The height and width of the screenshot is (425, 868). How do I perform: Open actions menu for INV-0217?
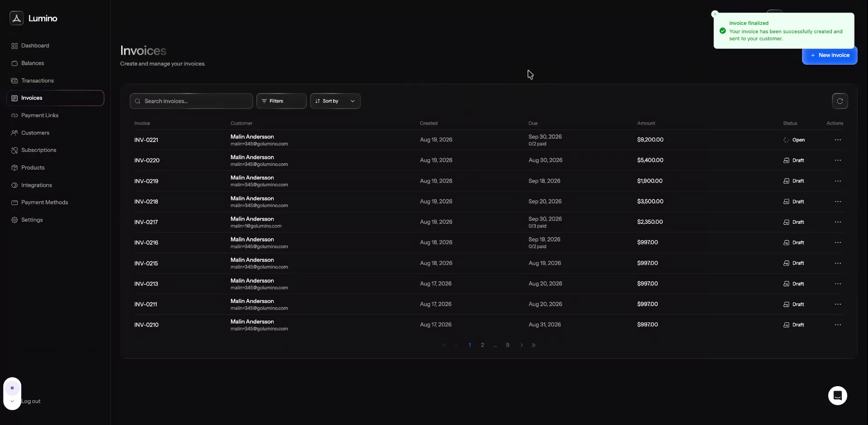pyautogui.click(x=838, y=222)
